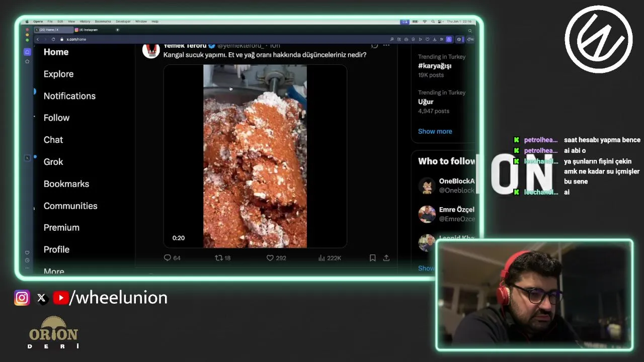
Task: Open Chat in X sidebar
Action: click(x=53, y=140)
